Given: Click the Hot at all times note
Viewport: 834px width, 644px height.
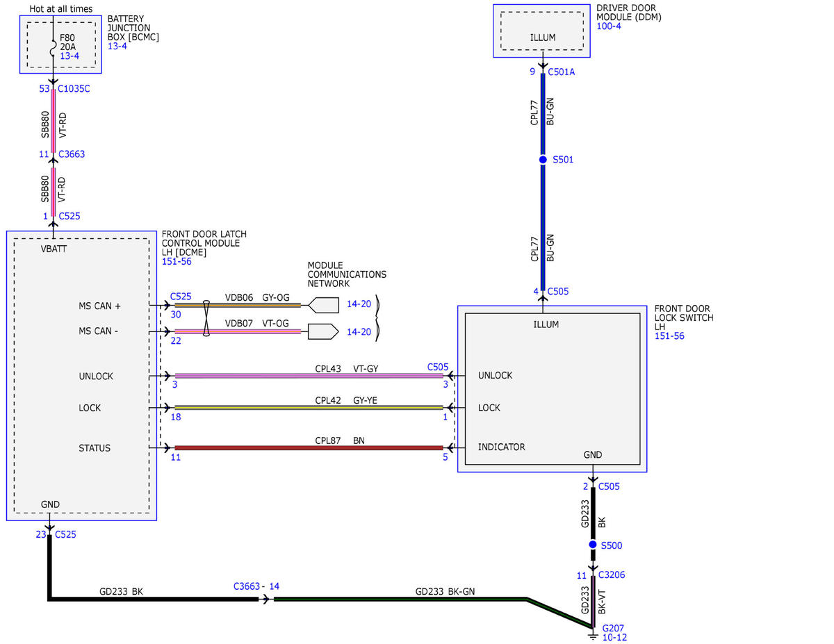Looking at the screenshot, I should coord(62,10).
